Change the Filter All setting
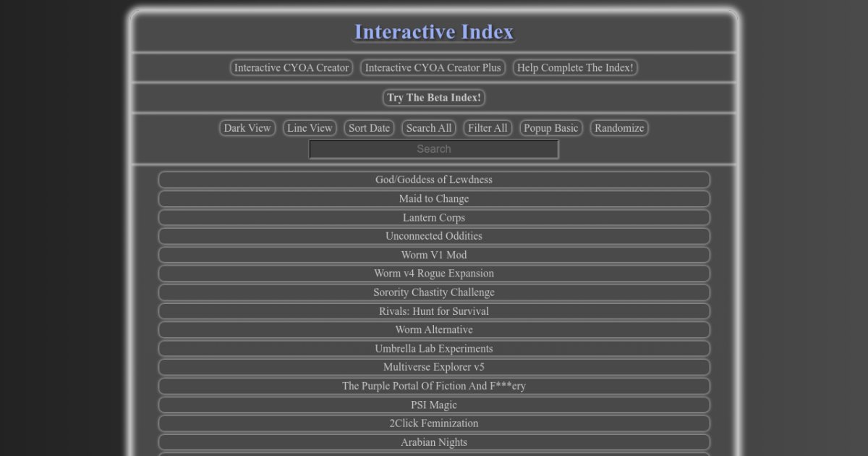868x456 pixels. point(488,128)
